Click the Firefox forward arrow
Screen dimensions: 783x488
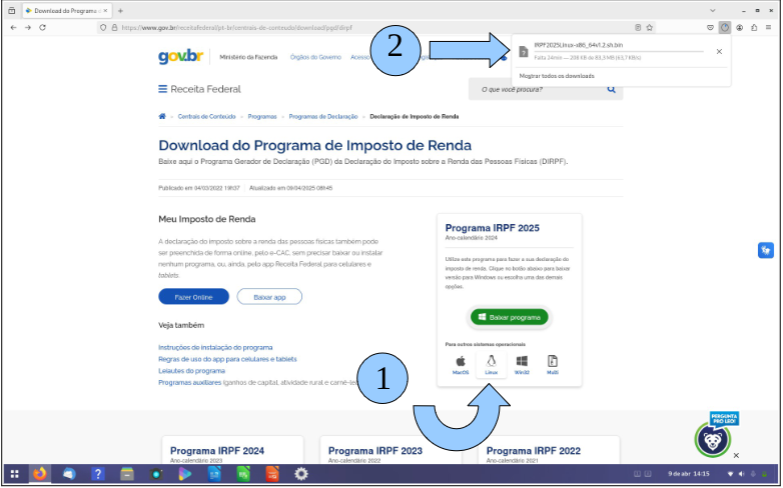(28, 27)
